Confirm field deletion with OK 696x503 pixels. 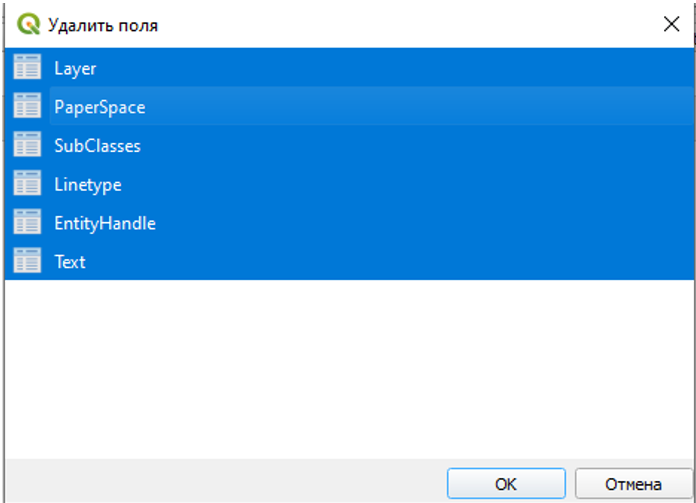pyautogui.click(x=506, y=484)
